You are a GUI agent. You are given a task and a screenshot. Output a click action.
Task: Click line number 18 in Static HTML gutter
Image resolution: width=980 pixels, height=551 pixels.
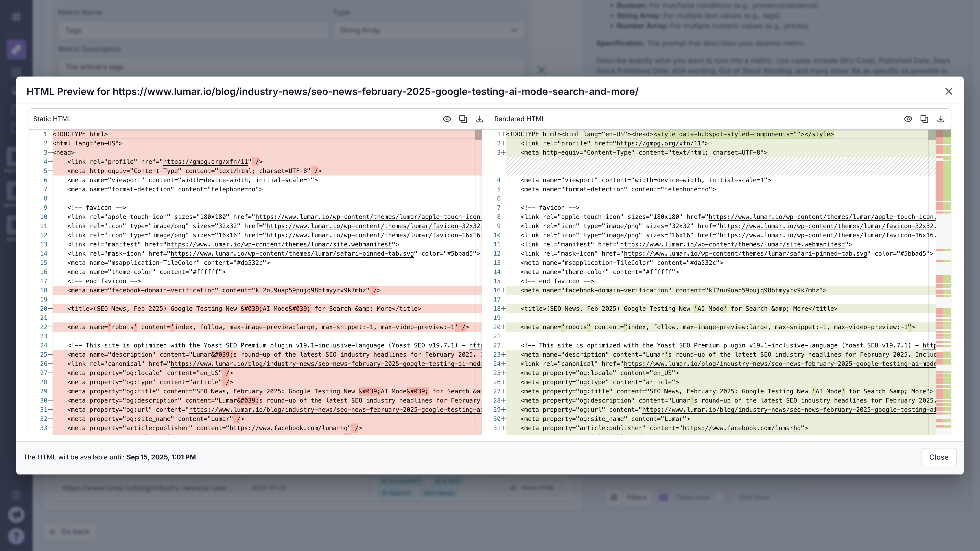click(x=44, y=290)
